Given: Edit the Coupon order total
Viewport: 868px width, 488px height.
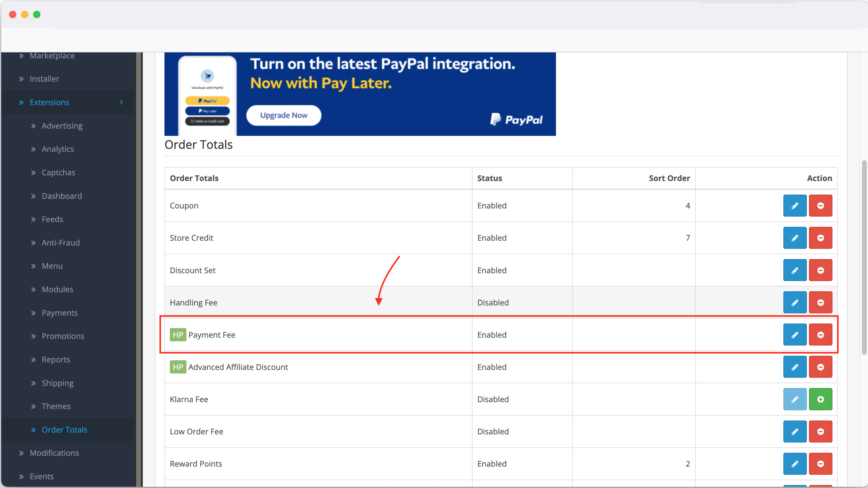Looking at the screenshot, I should pos(795,205).
